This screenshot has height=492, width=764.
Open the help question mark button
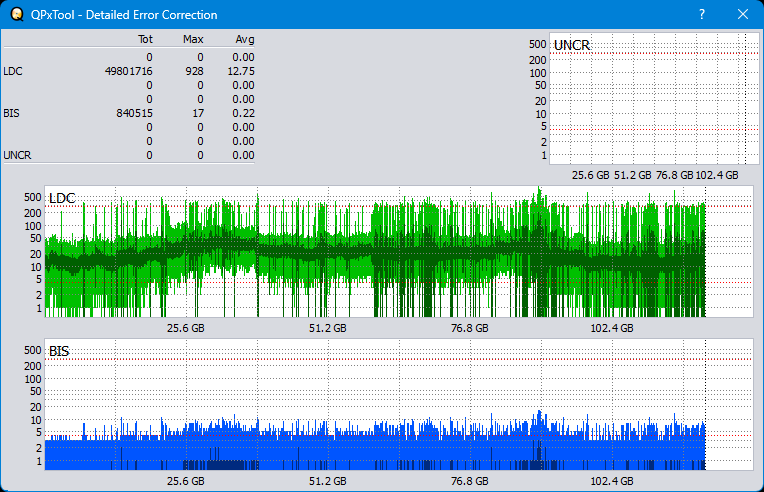click(702, 14)
